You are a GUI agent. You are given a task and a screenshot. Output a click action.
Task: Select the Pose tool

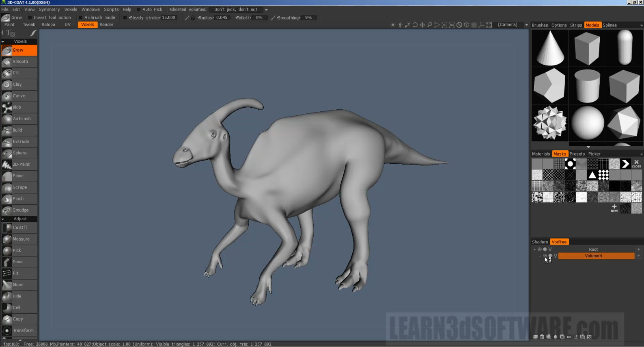(x=19, y=262)
